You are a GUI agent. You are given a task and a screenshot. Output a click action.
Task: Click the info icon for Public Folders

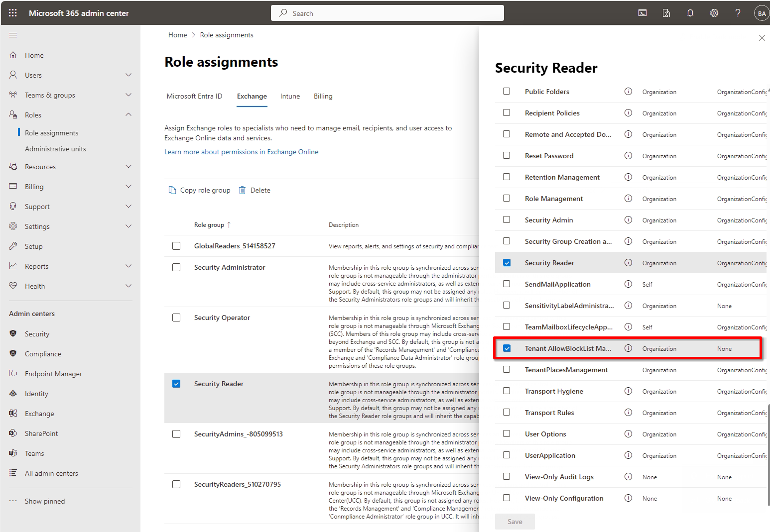pyautogui.click(x=629, y=92)
